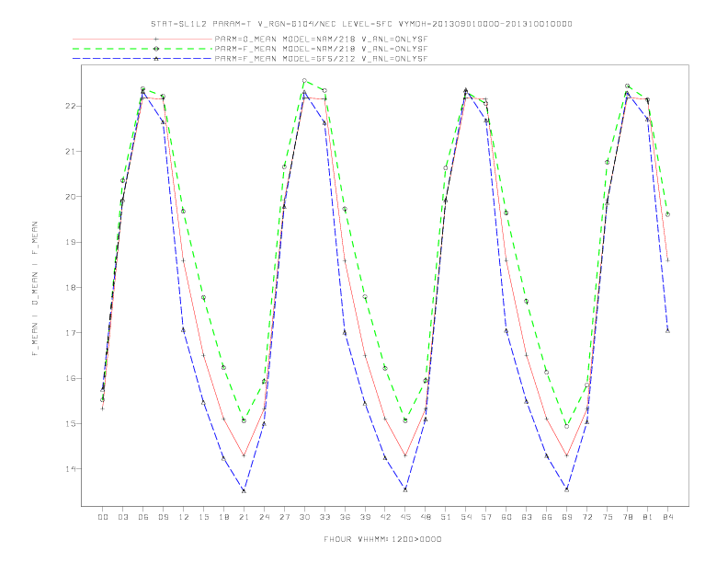
Task: Click blue triangle minimum point at hour 21
Action: click(x=244, y=490)
